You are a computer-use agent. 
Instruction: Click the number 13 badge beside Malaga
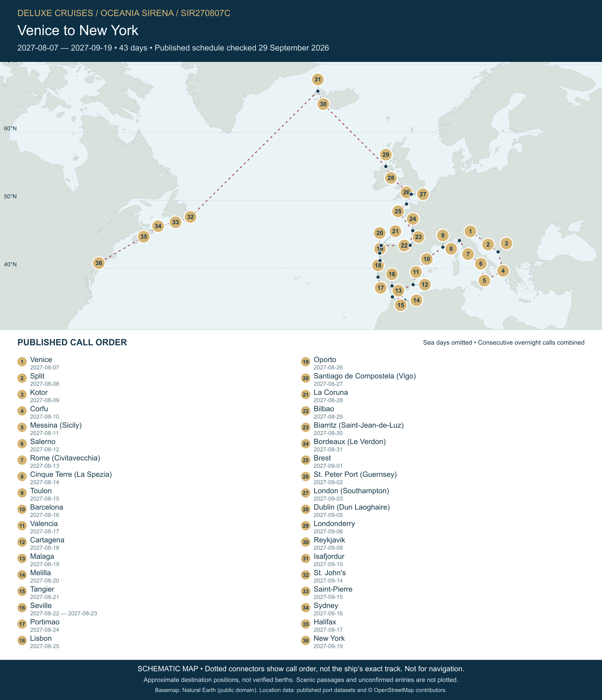click(x=22, y=558)
